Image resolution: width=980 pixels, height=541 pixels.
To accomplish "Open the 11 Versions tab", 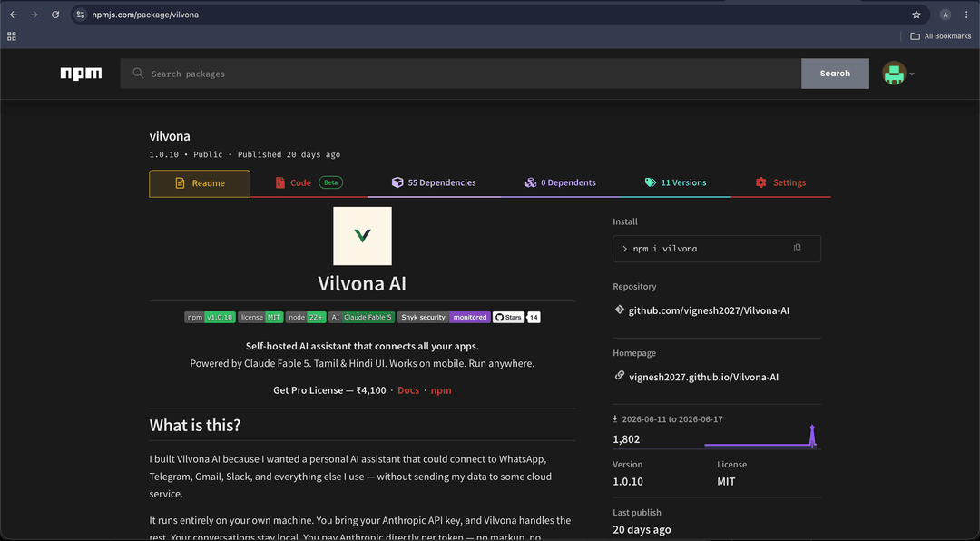I will click(x=676, y=182).
